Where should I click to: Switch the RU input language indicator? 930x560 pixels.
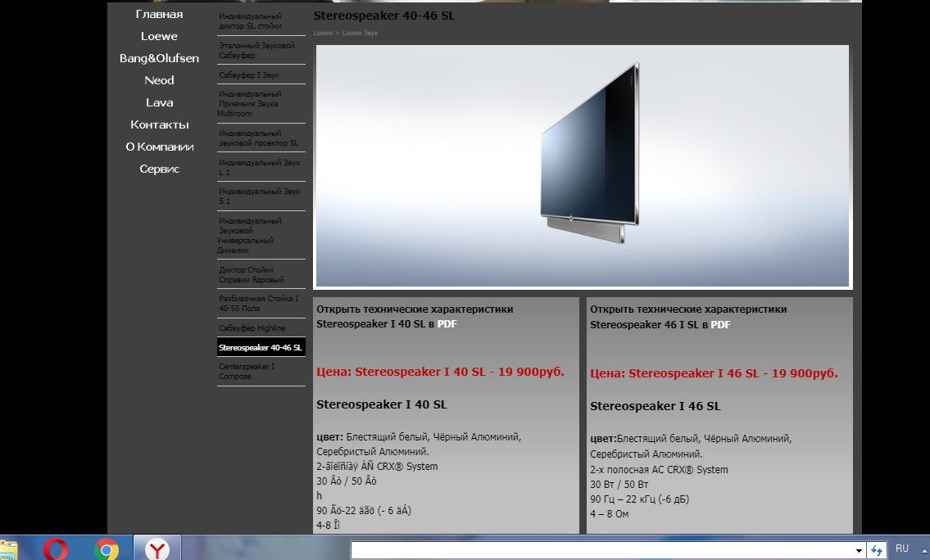point(901,549)
